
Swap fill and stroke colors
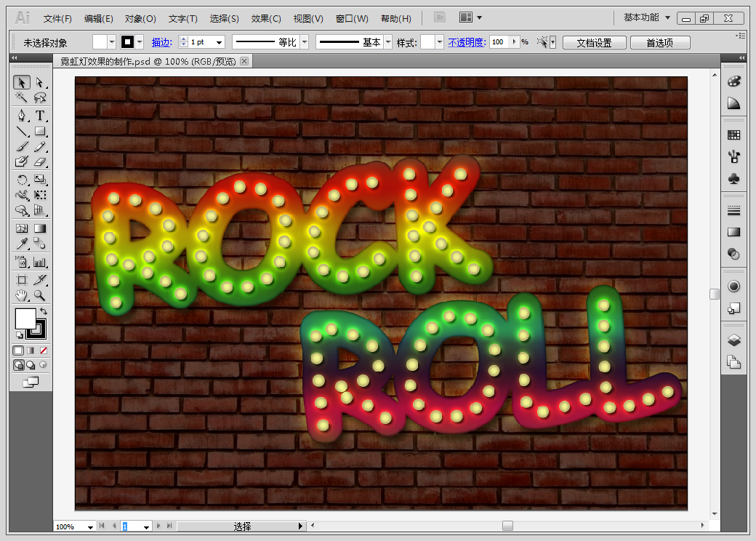coord(44,311)
